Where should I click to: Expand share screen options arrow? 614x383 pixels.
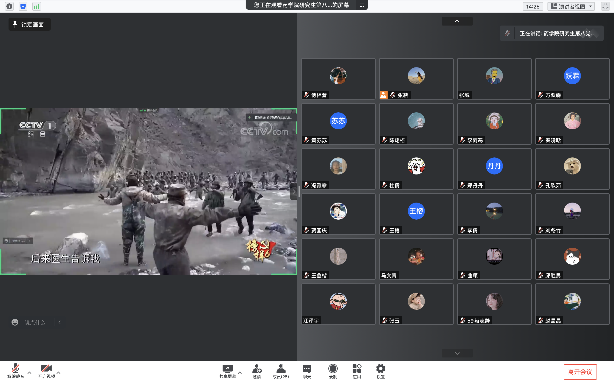[x=240, y=372]
